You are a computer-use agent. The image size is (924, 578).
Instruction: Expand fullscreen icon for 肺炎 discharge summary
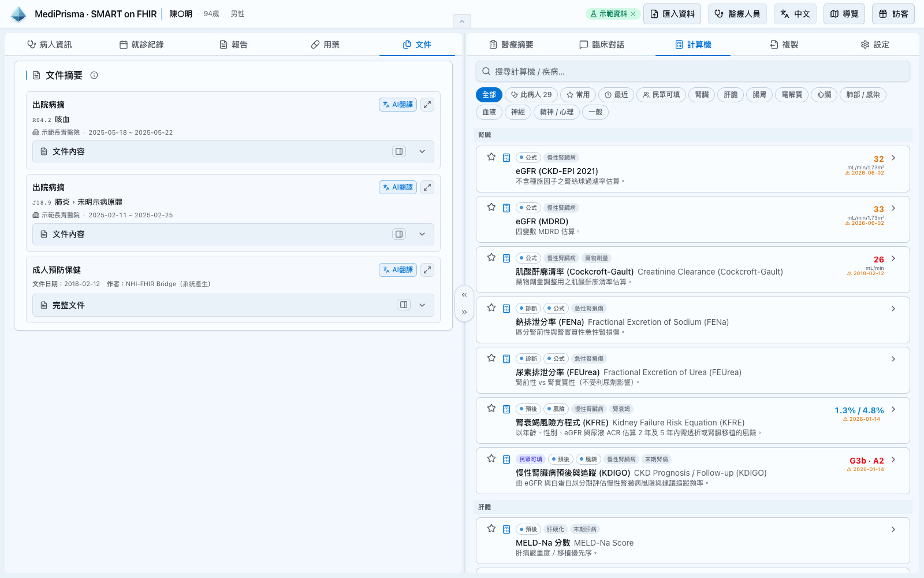pos(427,187)
